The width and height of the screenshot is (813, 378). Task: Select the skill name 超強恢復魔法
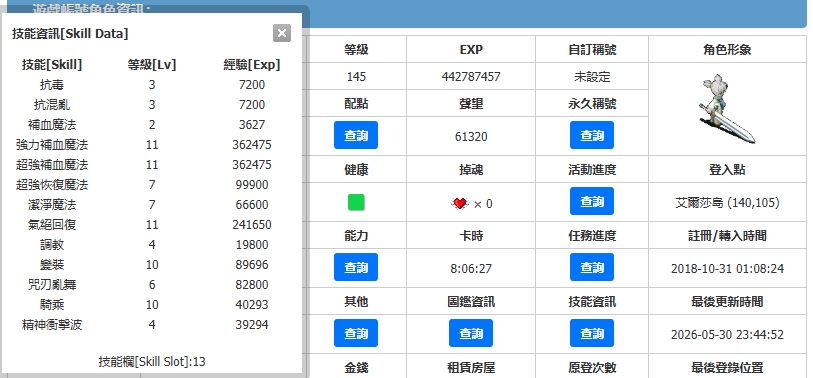(x=52, y=185)
